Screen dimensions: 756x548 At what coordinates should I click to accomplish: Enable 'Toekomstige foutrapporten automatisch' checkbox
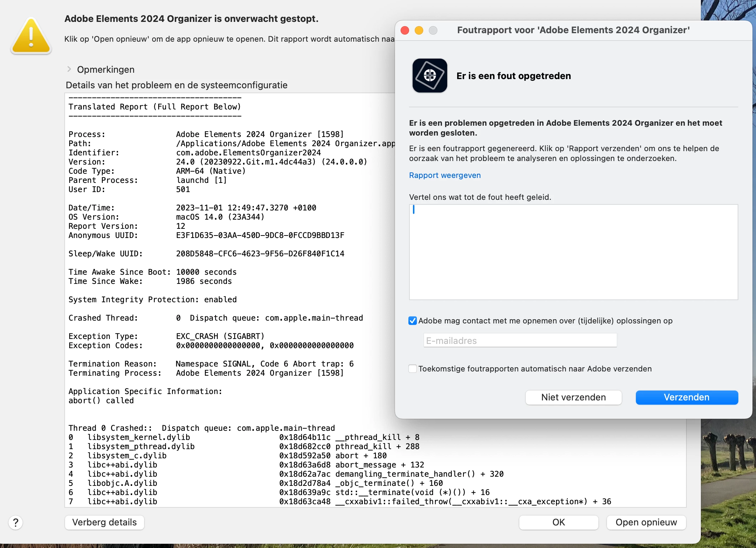pos(413,369)
